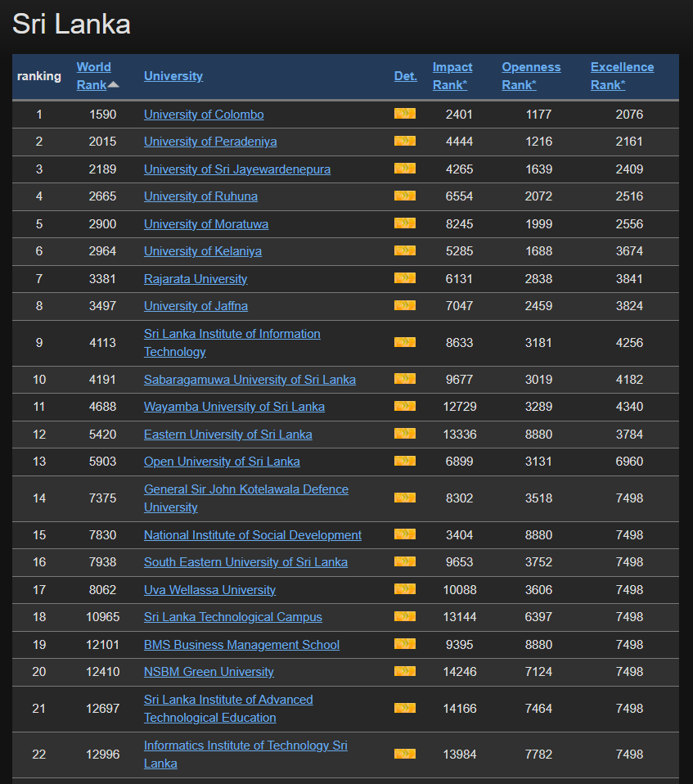Open BMS Business Management School link
693x784 pixels.
pos(241,645)
